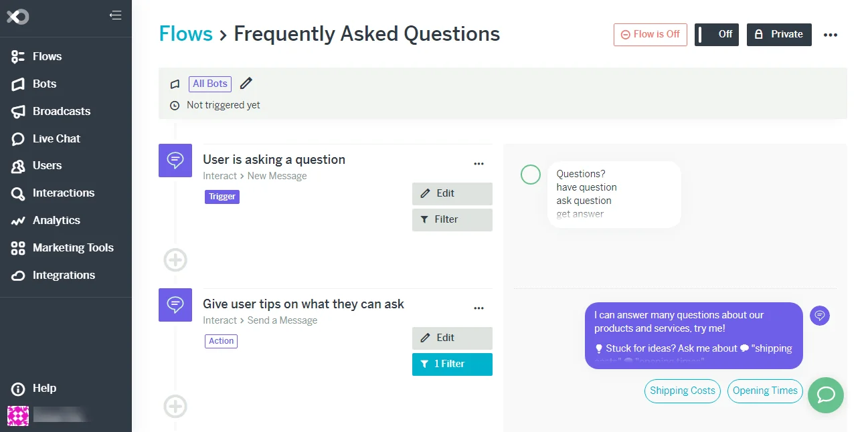The image size is (868, 432).
Task: Toggle the Private visibility lock button
Action: (x=779, y=35)
